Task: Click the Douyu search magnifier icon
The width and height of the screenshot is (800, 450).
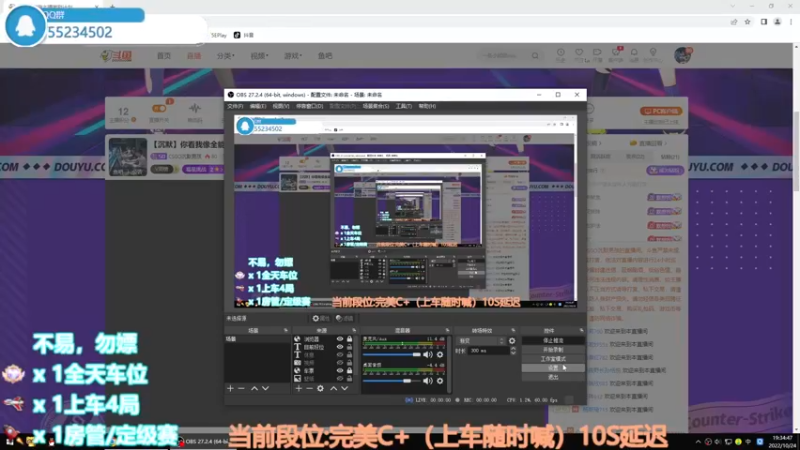Action: pos(535,56)
